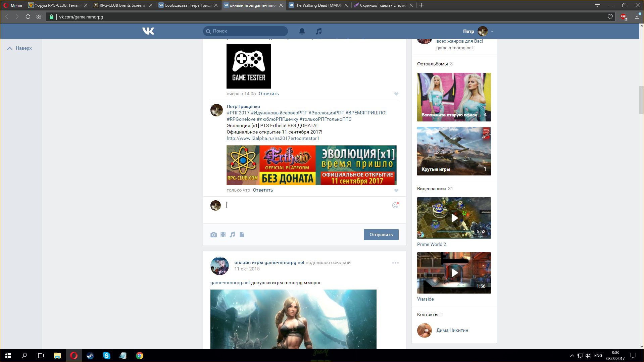Reload the page in browser
Screen dimensions: 644x362
28,17
